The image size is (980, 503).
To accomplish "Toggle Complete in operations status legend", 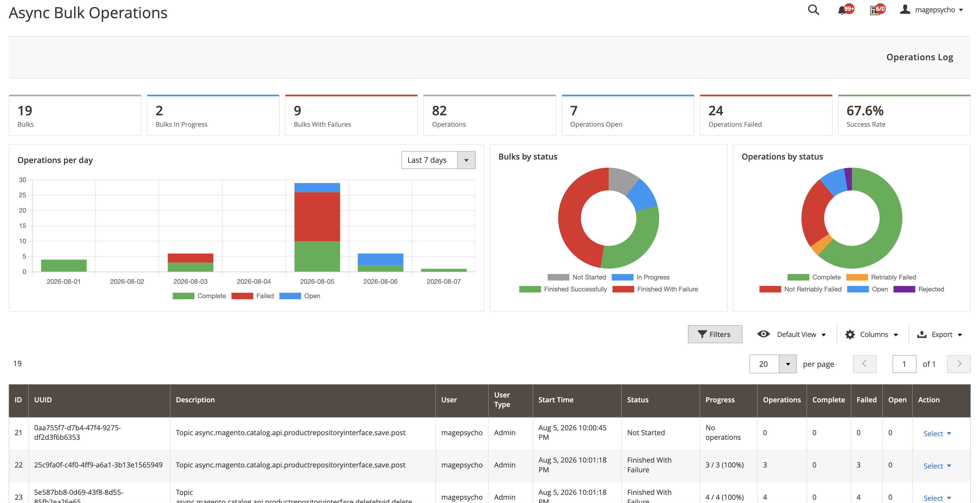I will click(814, 277).
